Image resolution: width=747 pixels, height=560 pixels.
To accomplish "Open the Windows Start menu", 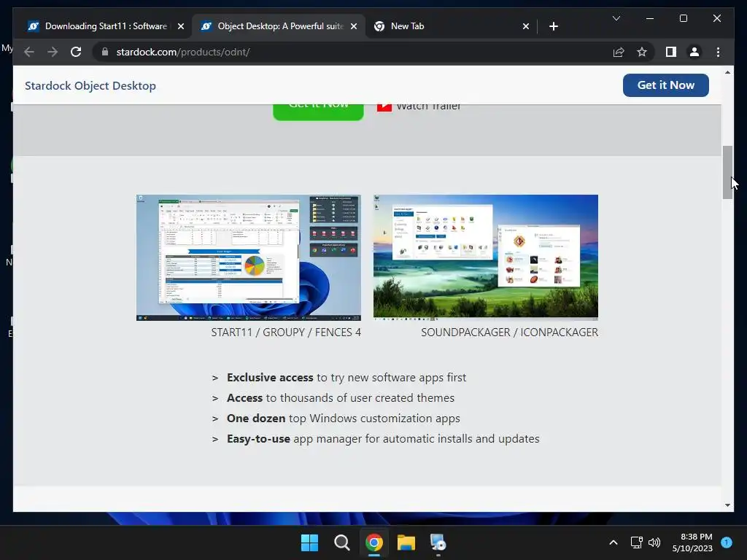I will (x=309, y=542).
